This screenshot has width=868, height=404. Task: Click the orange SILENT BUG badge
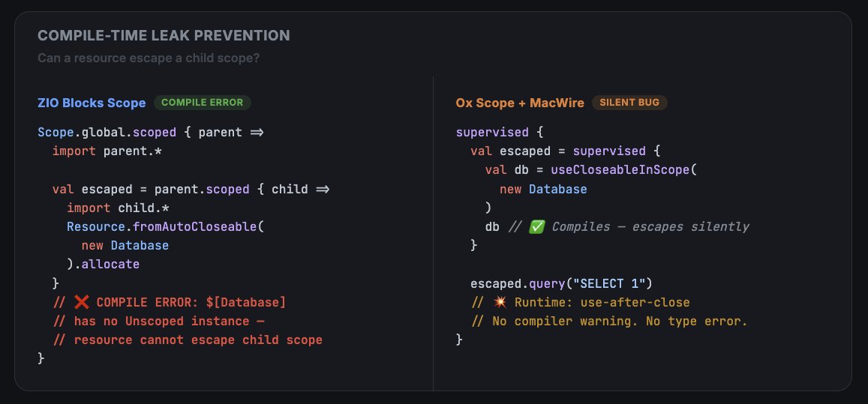629,103
